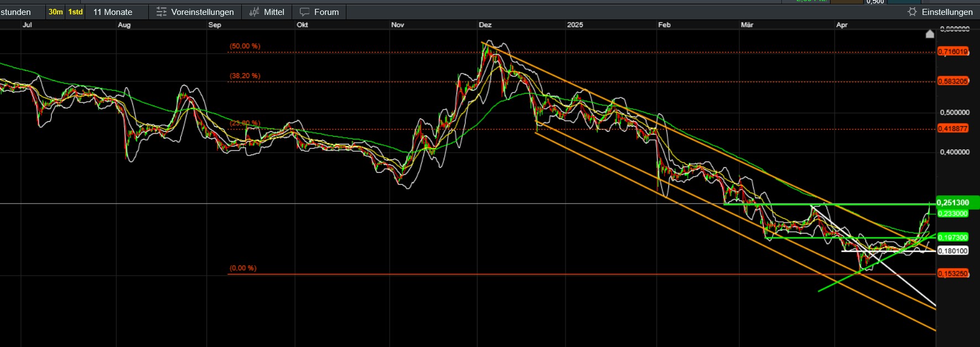Select the (50,00 %) Fibonacci level label
The height and width of the screenshot is (347, 980).
point(245,46)
